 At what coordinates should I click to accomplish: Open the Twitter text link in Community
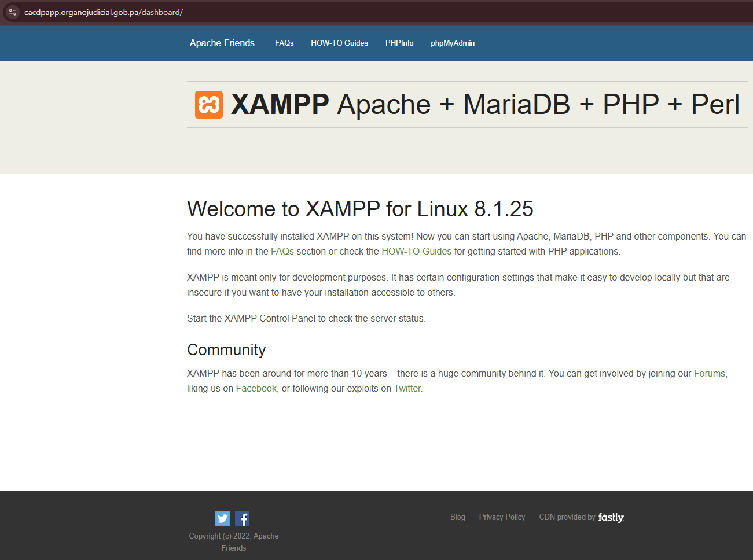click(x=407, y=389)
